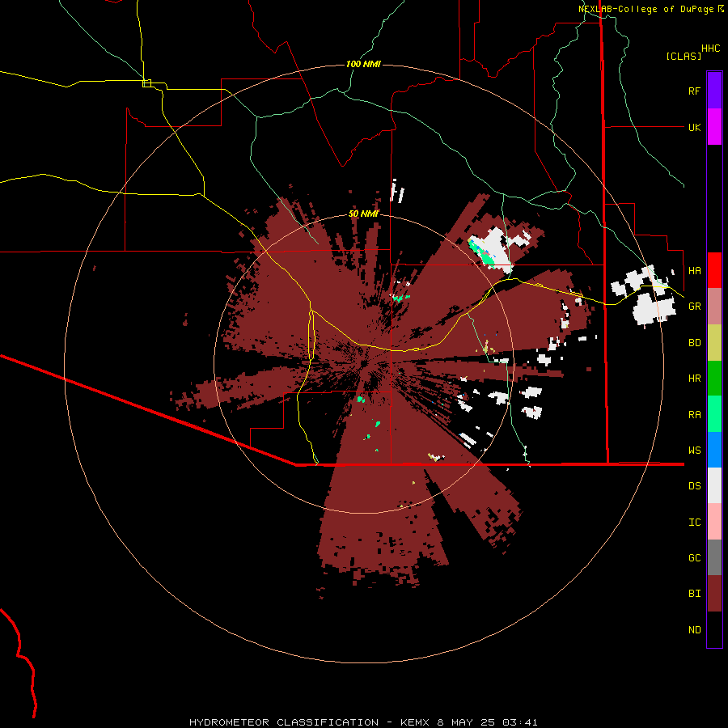Click the HA legend label
Viewport: 728px width, 728px height.
(x=694, y=270)
